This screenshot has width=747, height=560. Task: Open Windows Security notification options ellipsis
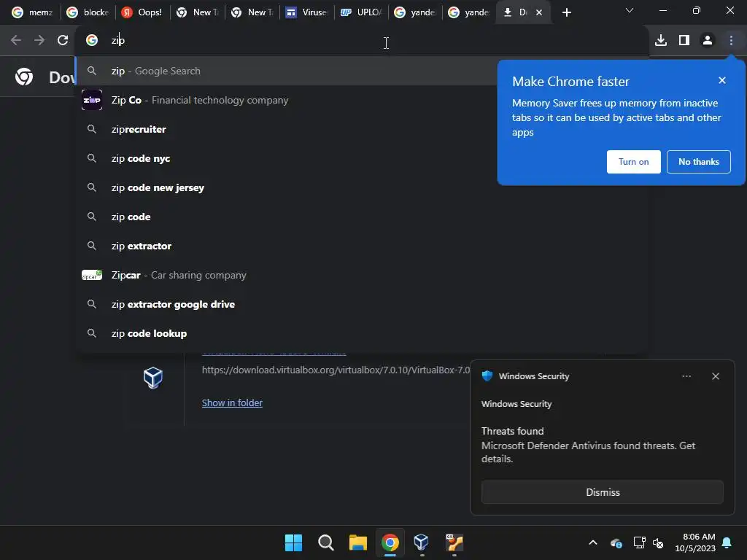coord(686,376)
